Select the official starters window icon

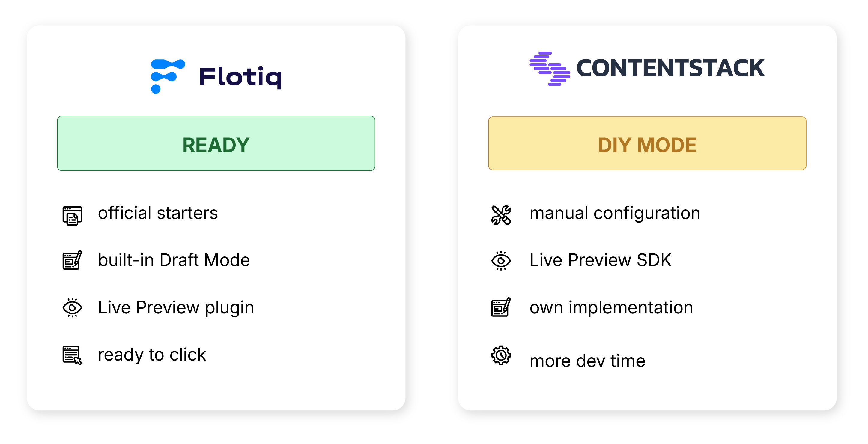tap(72, 216)
